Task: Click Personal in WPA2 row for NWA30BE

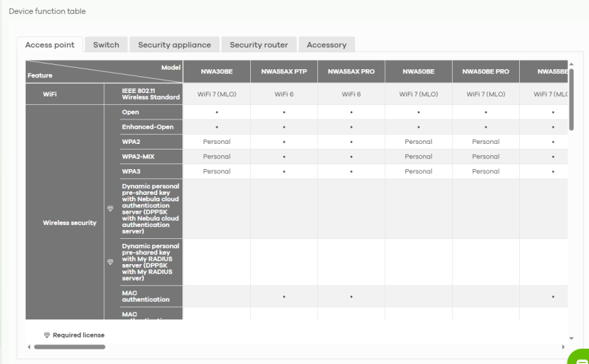Action: (x=217, y=142)
